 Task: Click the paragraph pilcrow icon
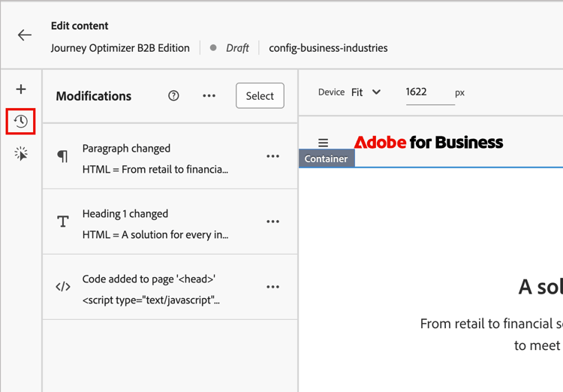coord(63,156)
